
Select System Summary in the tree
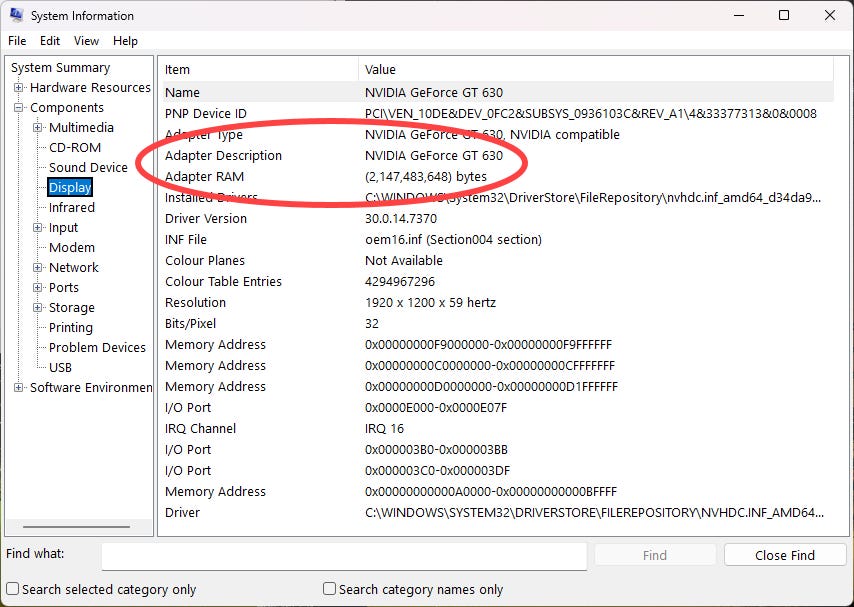pyautogui.click(x=60, y=68)
